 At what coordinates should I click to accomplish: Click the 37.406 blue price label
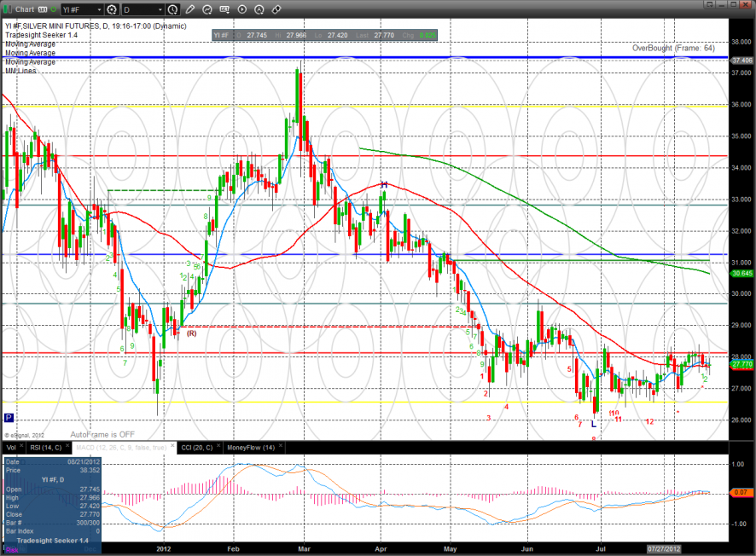tap(742, 61)
